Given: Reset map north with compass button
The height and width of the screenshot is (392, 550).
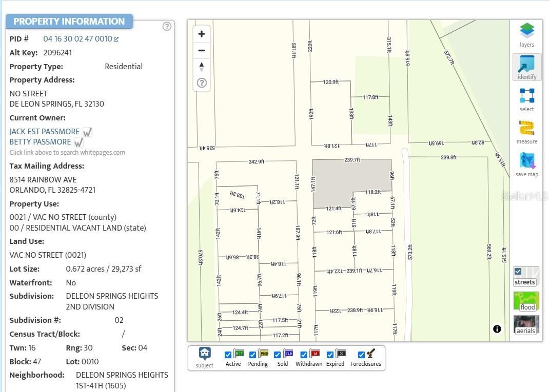Looking at the screenshot, I should (x=201, y=67).
